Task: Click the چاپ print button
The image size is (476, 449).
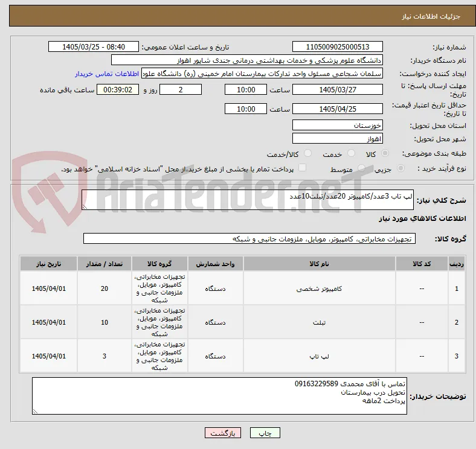Action: [265, 433]
